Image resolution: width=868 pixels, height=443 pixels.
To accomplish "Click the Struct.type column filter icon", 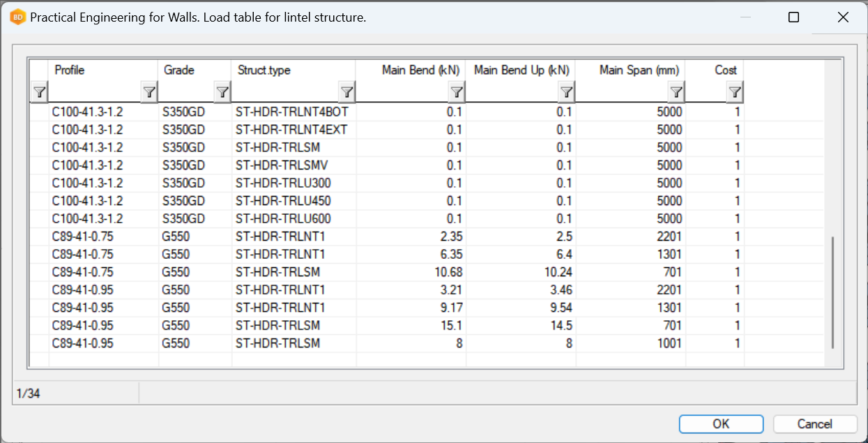I will [x=347, y=91].
